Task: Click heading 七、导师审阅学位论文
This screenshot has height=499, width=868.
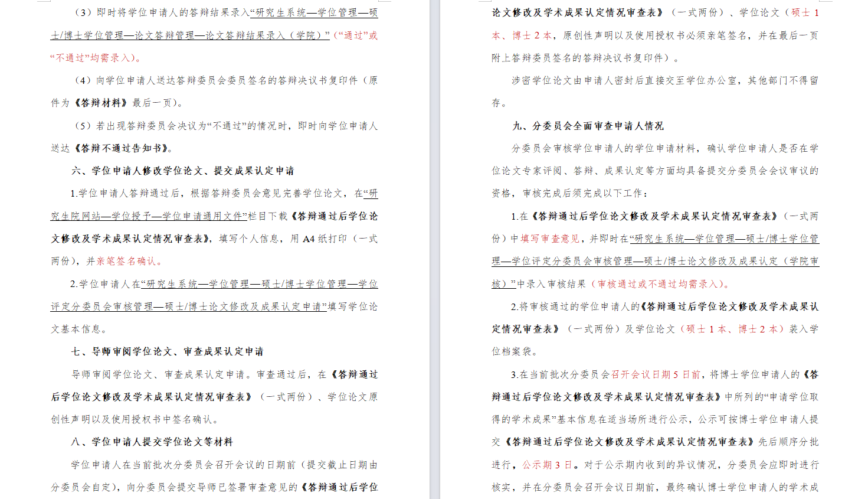Action: [x=168, y=351]
